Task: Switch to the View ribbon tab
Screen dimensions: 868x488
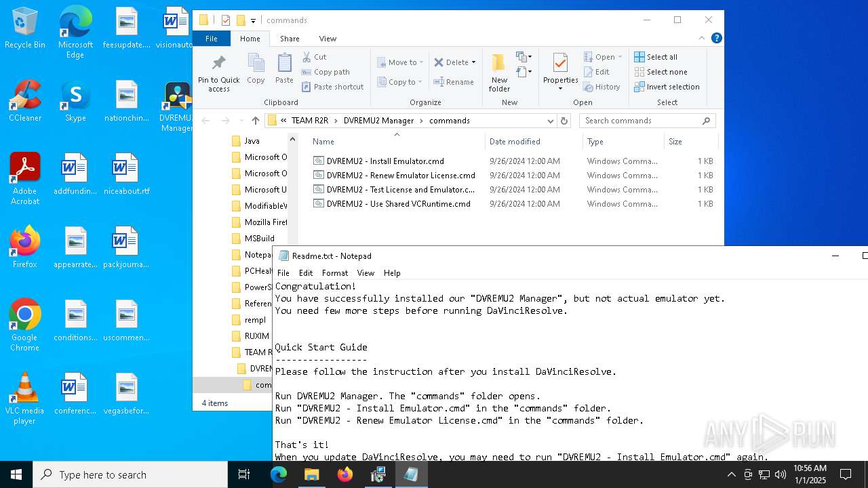Action: (x=328, y=39)
